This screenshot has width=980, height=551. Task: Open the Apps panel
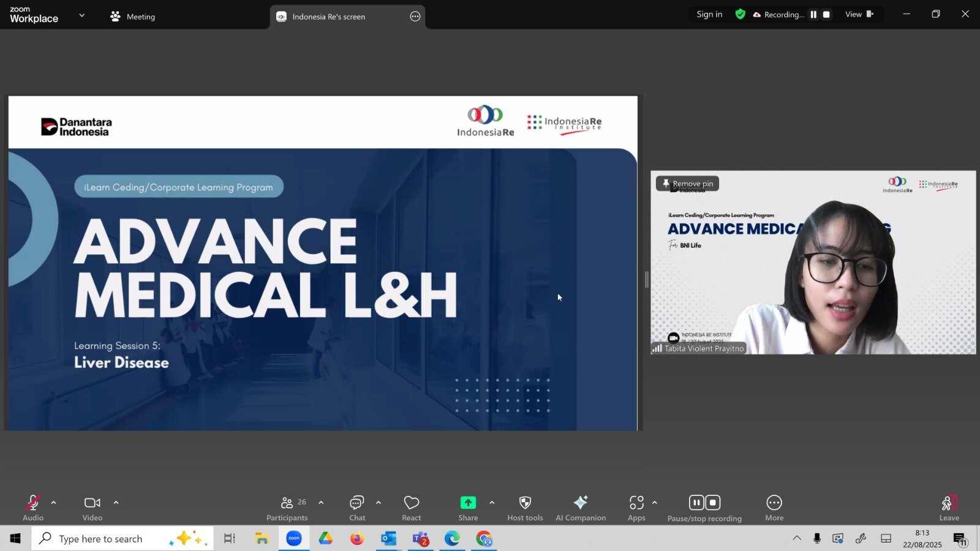coord(636,508)
